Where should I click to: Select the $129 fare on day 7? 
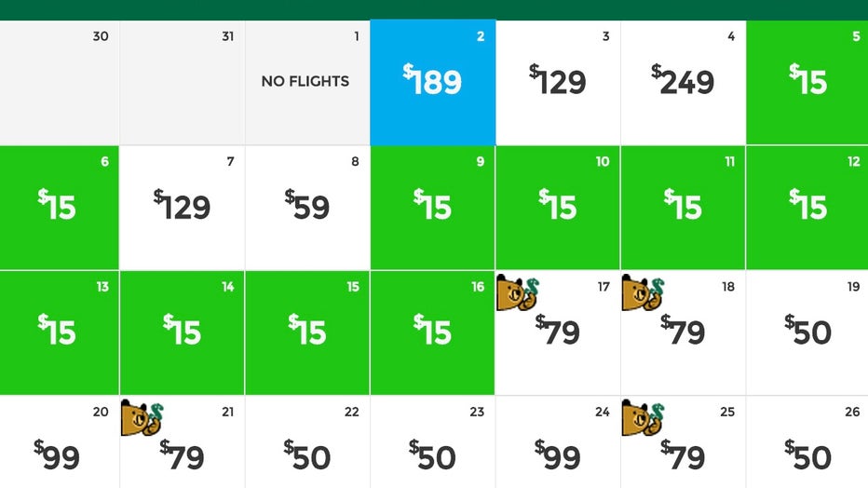[x=183, y=208]
